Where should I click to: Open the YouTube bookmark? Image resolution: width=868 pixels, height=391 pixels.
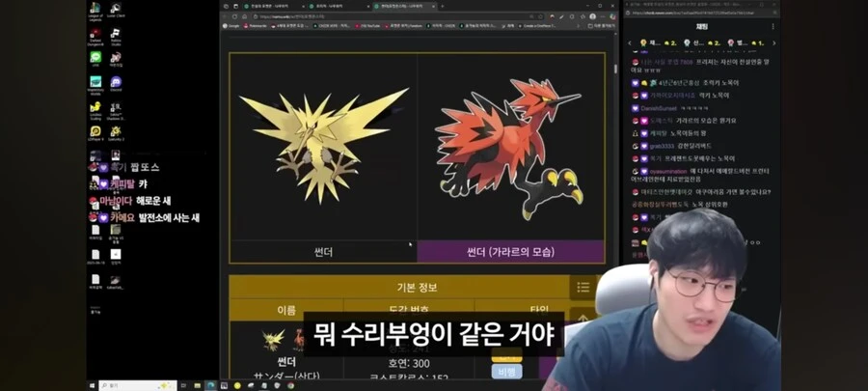point(367,26)
